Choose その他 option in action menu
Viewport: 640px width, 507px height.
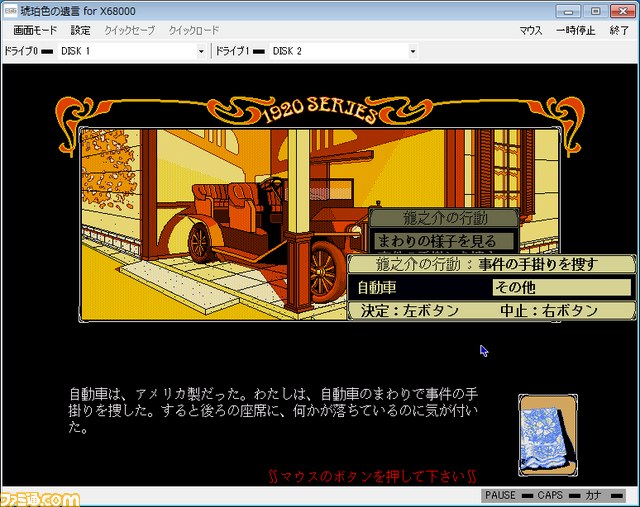(x=562, y=287)
